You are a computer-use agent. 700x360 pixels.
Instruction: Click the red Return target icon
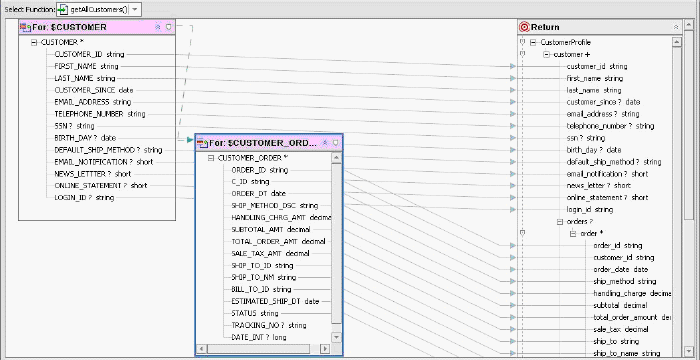click(x=525, y=27)
